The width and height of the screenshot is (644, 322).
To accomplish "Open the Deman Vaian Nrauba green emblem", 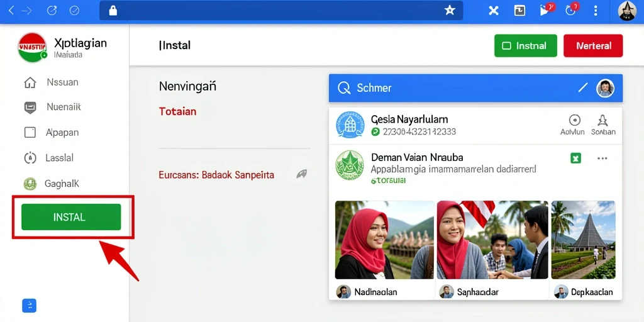I will click(350, 165).
